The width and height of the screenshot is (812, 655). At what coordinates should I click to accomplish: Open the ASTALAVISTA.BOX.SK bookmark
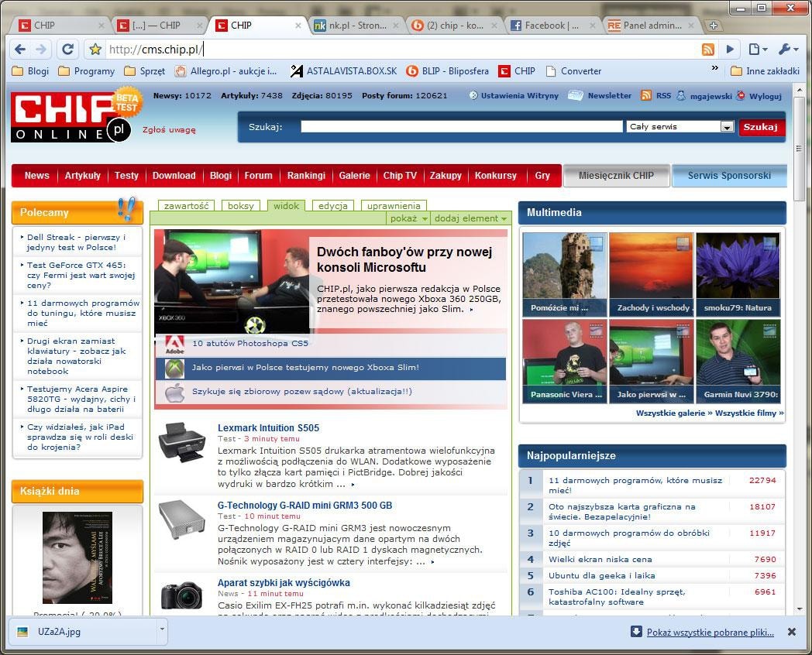tap(344, 71)
